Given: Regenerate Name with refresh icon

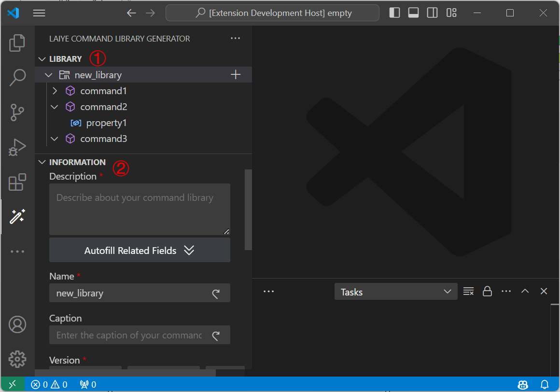Looking at the screenshot, I should pos(216,294).
